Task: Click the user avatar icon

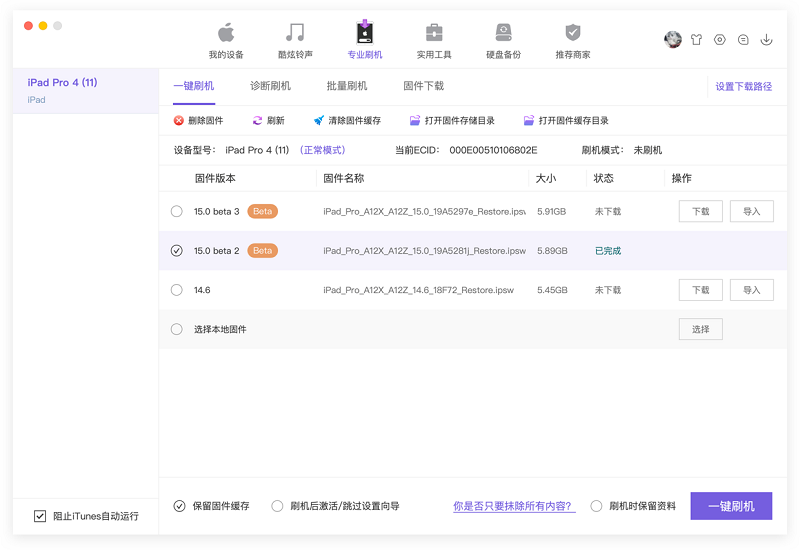Action: 673,40
